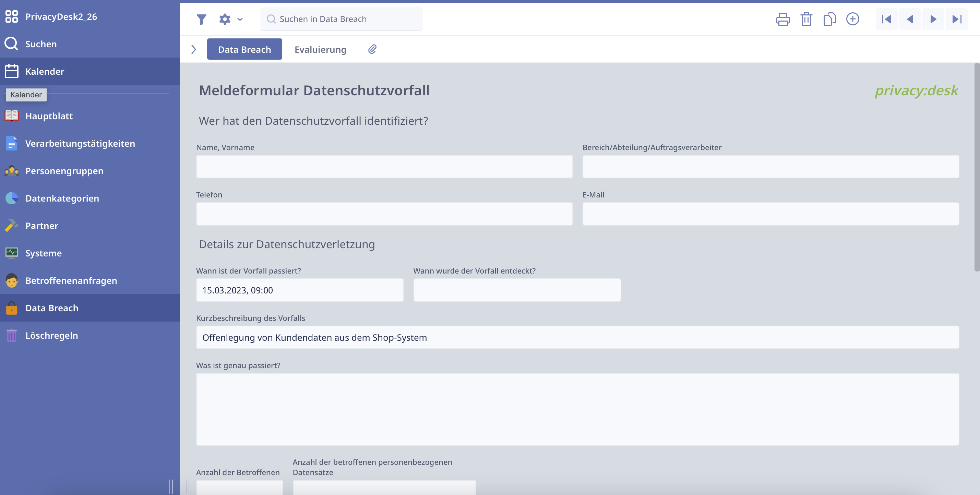Viewport: 980px width, 495px height.
Task: Switch to Evaluierung tab
Action: pyautogui.click(x=320, y=49)
